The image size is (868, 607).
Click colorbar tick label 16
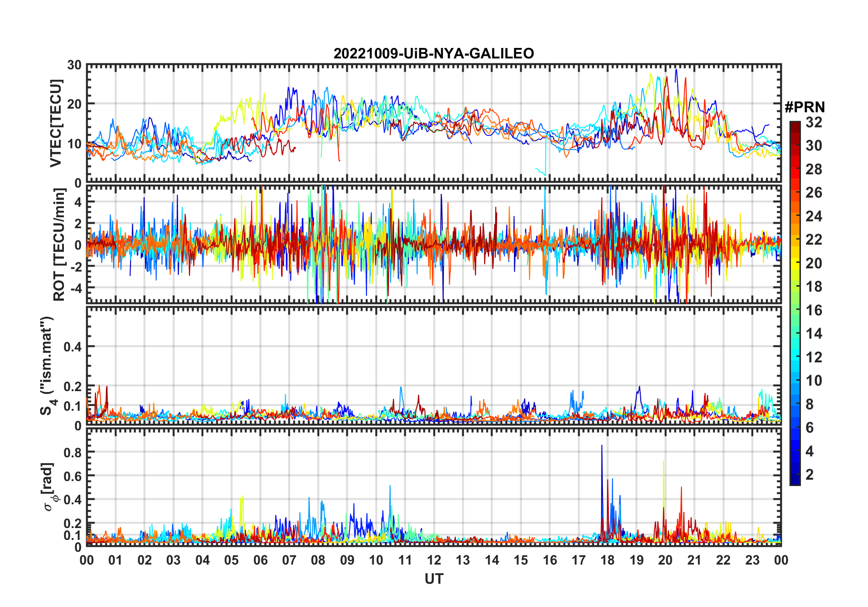[x=814, y=310]
